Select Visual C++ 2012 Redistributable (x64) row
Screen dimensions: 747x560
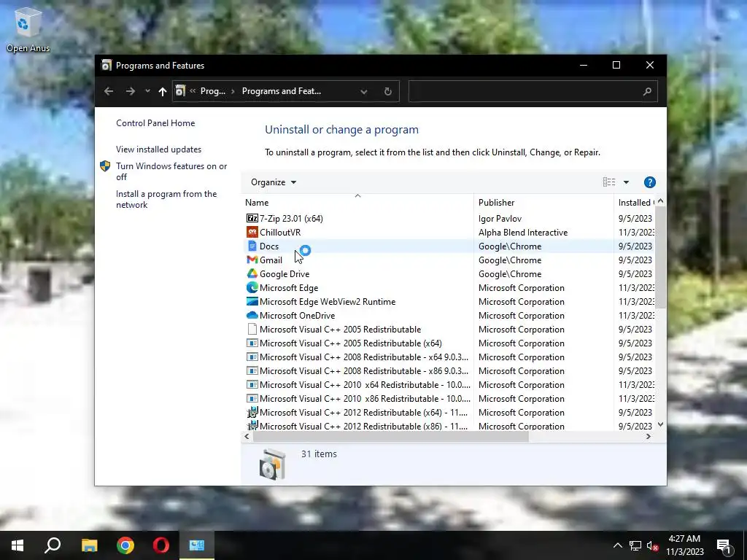pyautogui.click(x=449, y=412)
